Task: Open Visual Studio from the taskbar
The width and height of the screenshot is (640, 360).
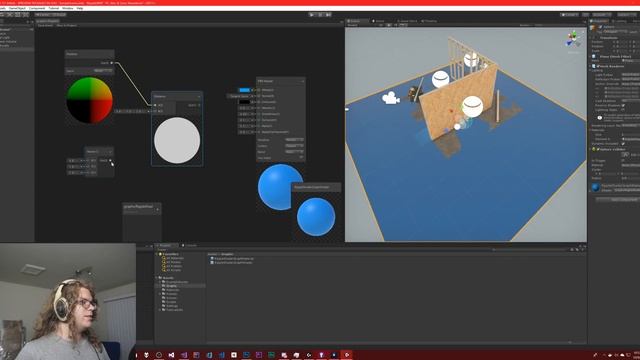Action: (x=171, y=355)
